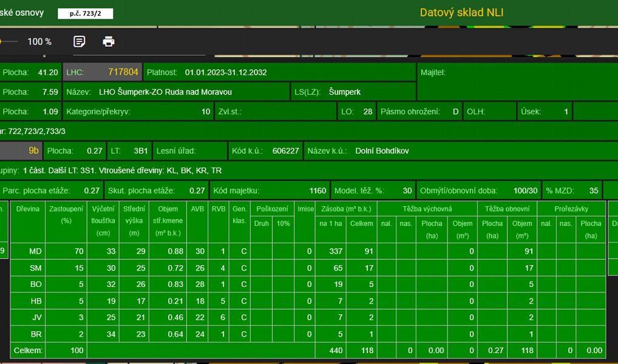Screen dimensions: 618x364
Task: Select the BO species row label
Action: click(36, 285)
